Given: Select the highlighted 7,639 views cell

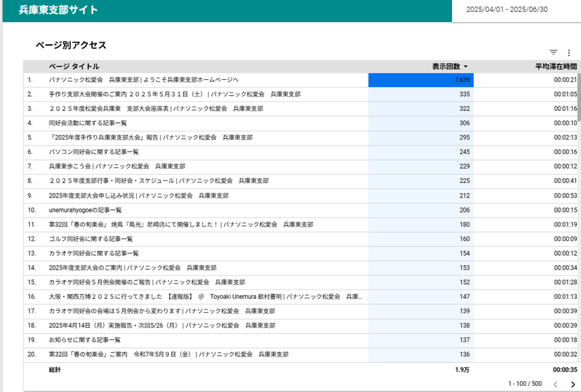Looking at the screenshot, I should [420, 79].
